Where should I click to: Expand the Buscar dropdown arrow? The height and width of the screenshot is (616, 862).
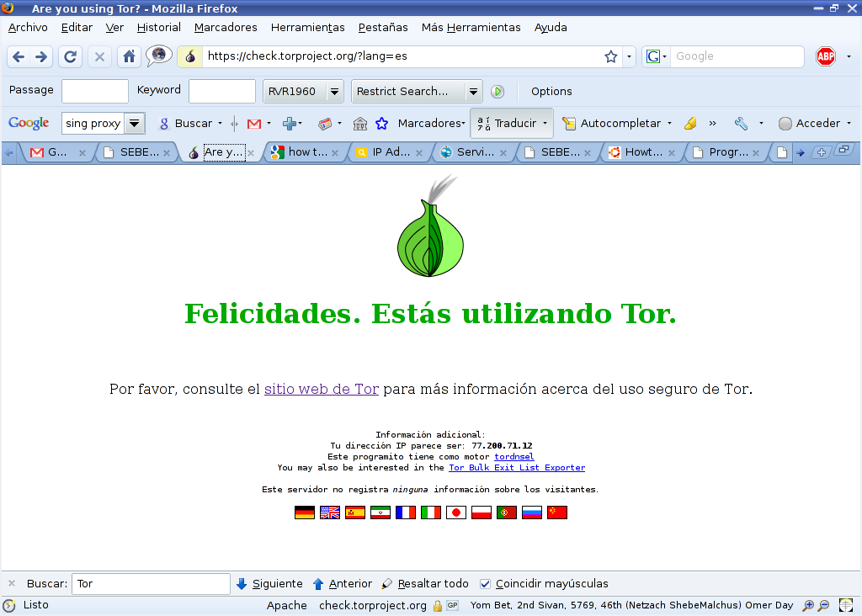pos(220,124)
